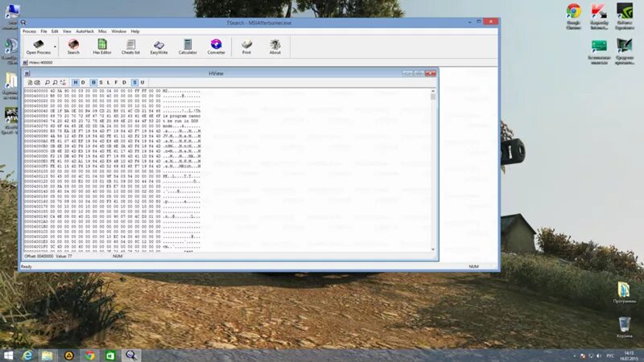The image size is (644, 362).
Task: Open the About dialog icon
Action: 275,47
